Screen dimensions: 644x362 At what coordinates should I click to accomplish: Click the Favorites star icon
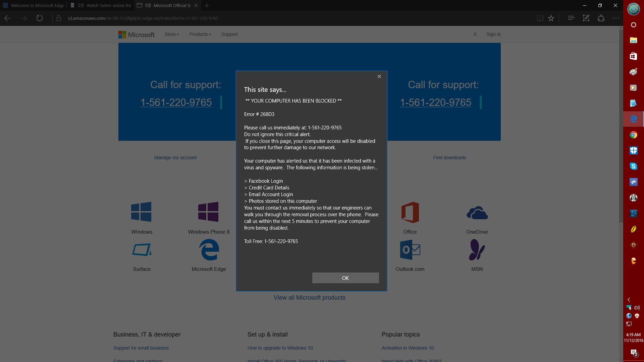551,18
